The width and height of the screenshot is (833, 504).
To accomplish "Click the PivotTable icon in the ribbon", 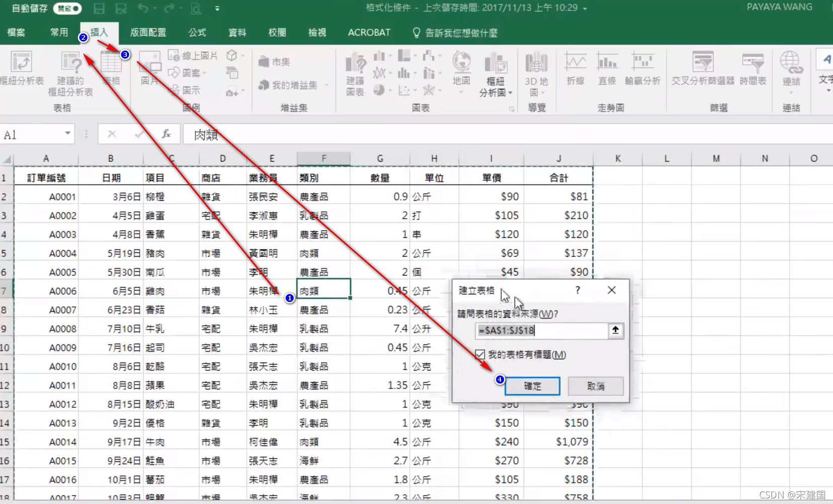I will pos(21,68).
